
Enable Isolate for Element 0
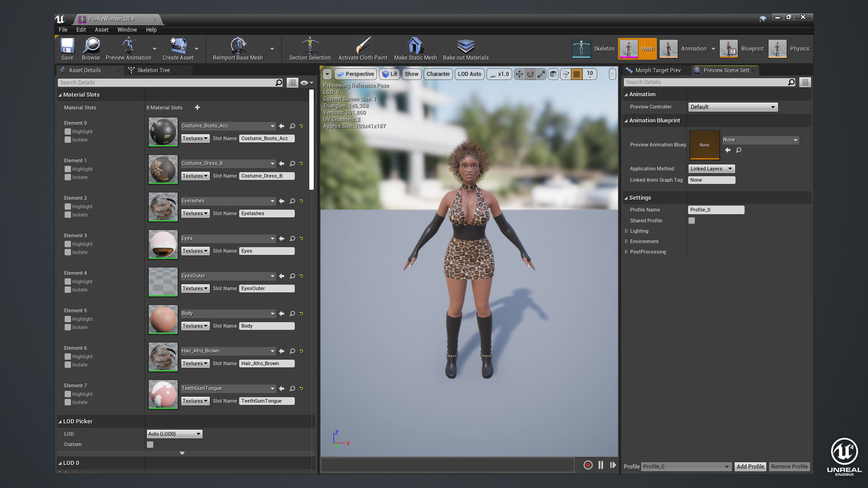tap(68, 140)
